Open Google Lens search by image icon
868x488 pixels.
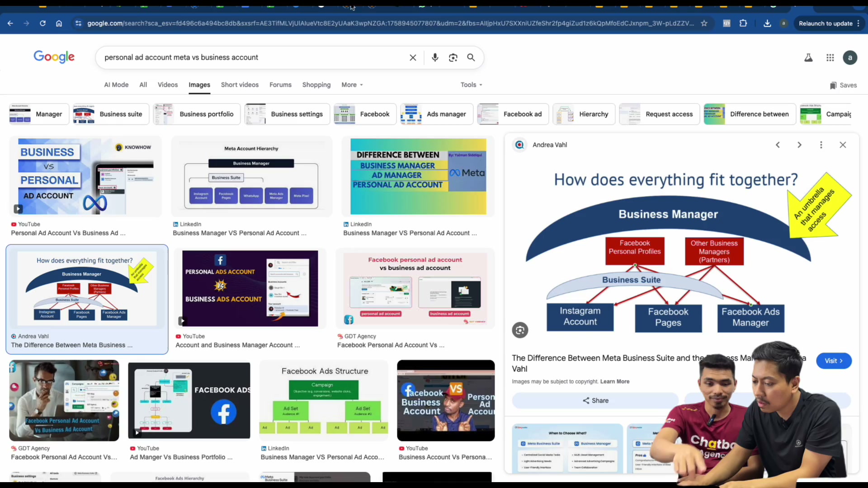tap(453, 57)
